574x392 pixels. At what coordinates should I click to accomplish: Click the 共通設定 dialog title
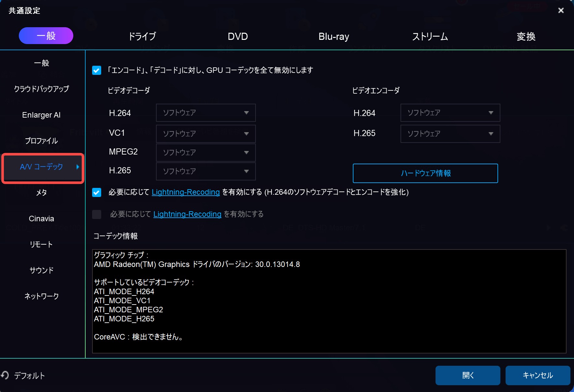coord(24,11)
